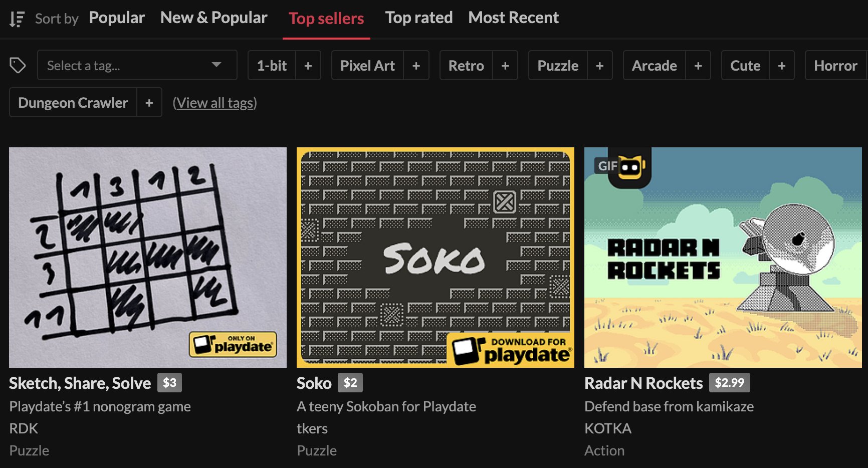Filter by the Puzzle tag button
This screenshot has width=868, height=468.
(x=558, y=65)
